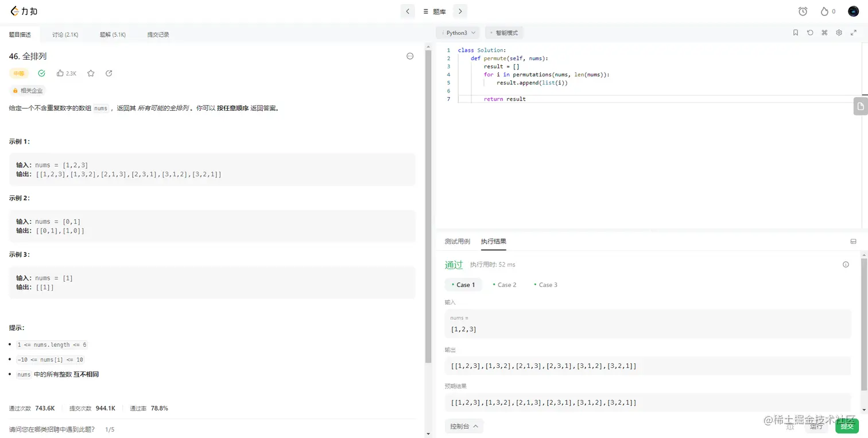Click the 通过率 78.8% statistic
The height and width of the screenshot is (438, 868).
tap(149, 408)
